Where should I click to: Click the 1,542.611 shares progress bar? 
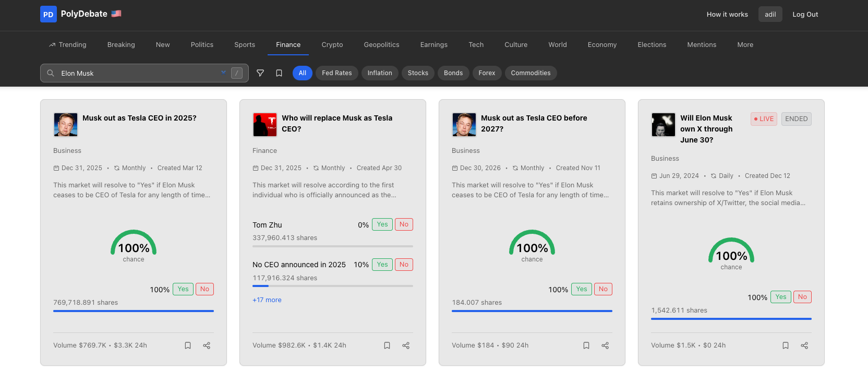[731, 318]
